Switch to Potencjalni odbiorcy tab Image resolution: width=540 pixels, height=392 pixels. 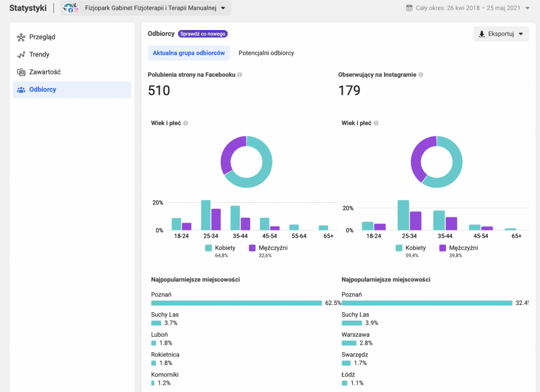(x=266, y=53)
